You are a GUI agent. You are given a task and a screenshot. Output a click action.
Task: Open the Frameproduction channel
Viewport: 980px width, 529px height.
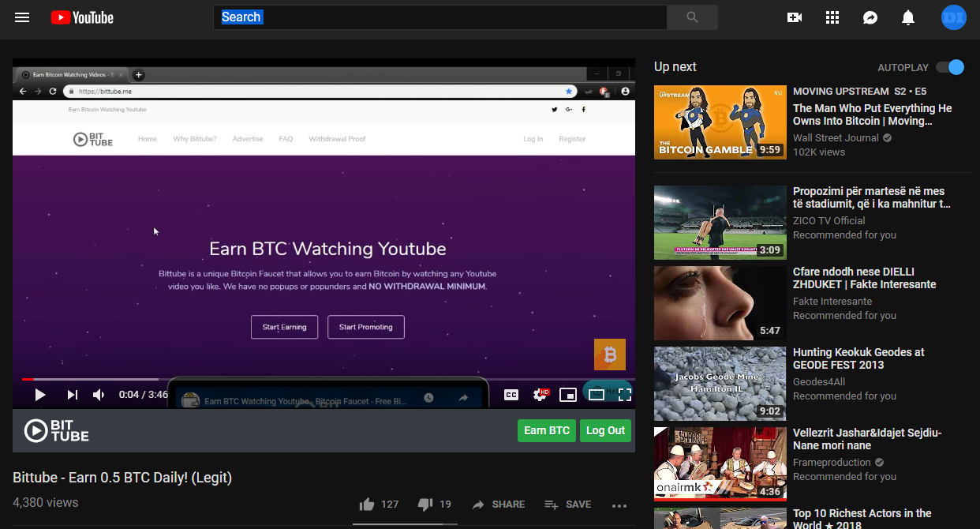point(832,463)
